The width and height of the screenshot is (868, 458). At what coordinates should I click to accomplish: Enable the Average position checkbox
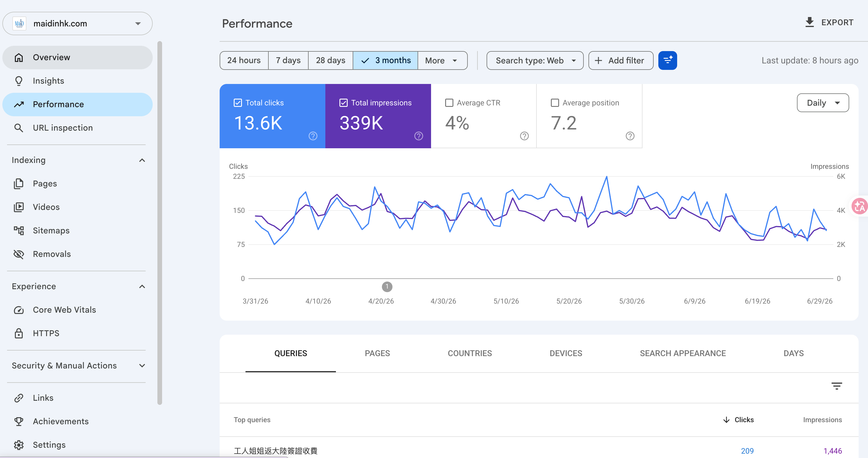click(555, 103)
